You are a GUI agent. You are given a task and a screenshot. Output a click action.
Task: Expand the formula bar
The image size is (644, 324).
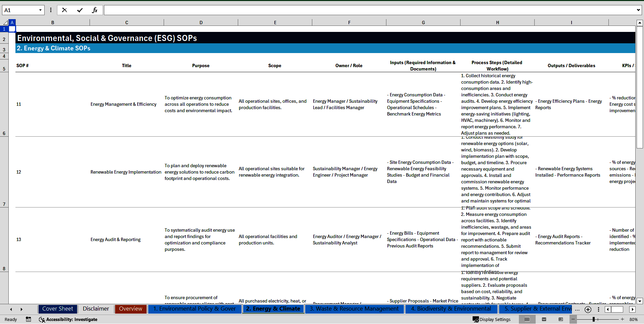click(x=638, y=10)
